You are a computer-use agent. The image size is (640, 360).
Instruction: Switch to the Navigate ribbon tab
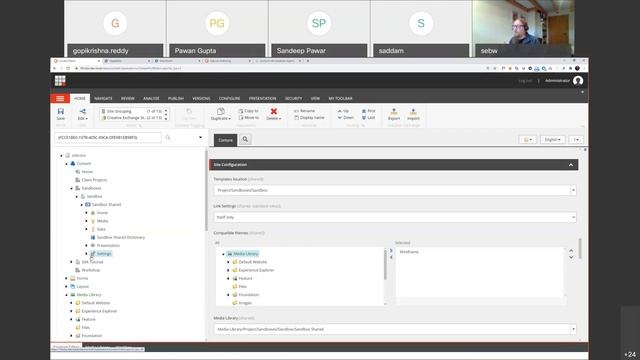click(x=103, y=98)
